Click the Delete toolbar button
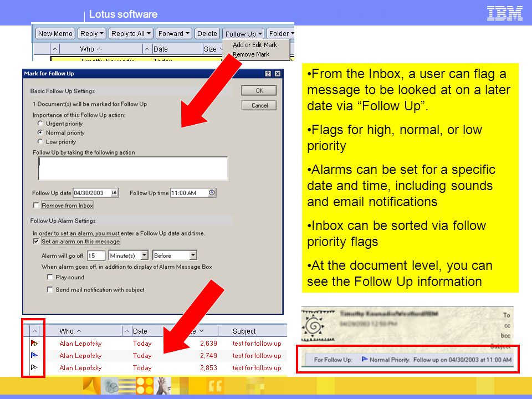Screen dimensions: 532x399 (207, 34)
